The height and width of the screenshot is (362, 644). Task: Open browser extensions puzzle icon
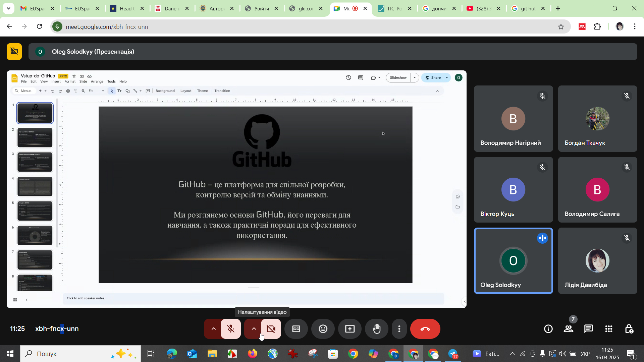597,26
